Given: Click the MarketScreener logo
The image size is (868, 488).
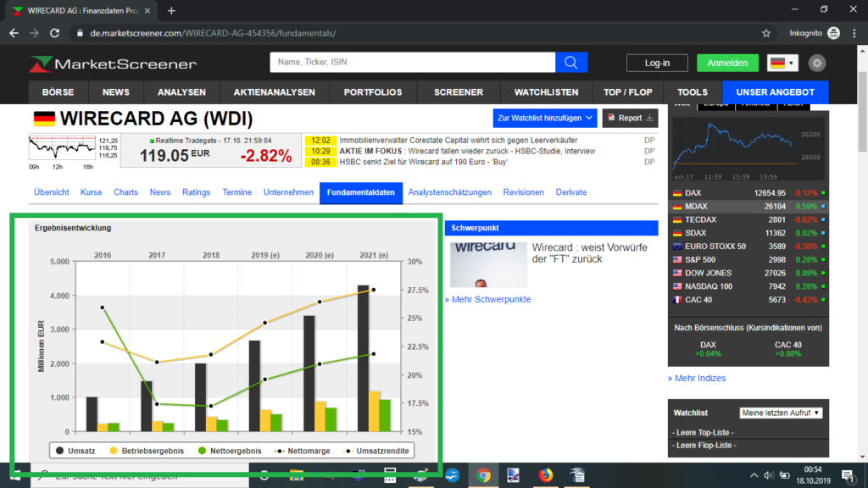Looking at the screenshot, I should [x=113, y=64].
